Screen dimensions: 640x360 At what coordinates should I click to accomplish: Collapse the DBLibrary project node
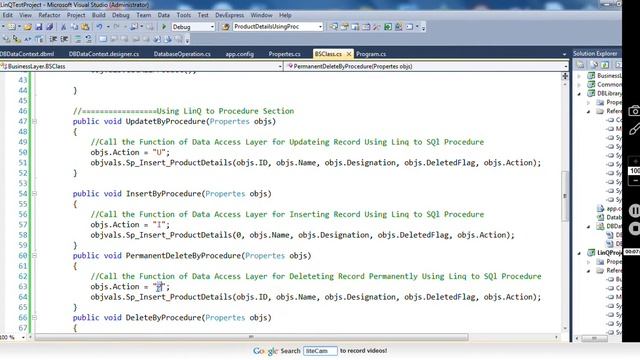(579, 93)
